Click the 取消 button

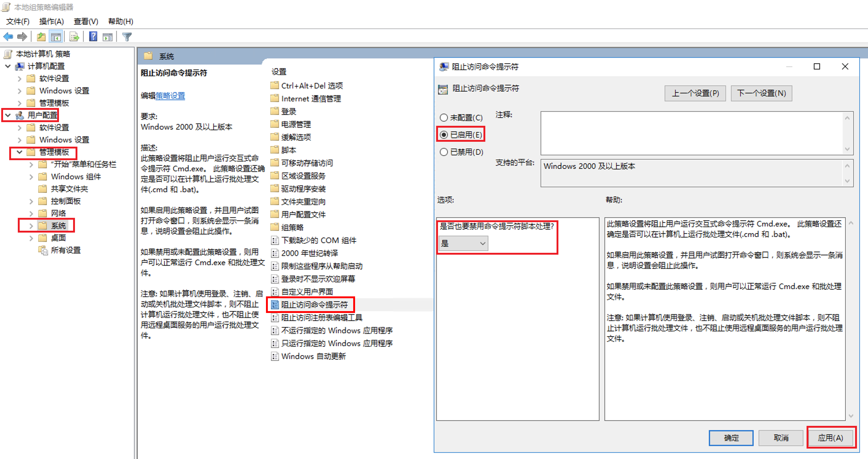click(x=781, y=438)
